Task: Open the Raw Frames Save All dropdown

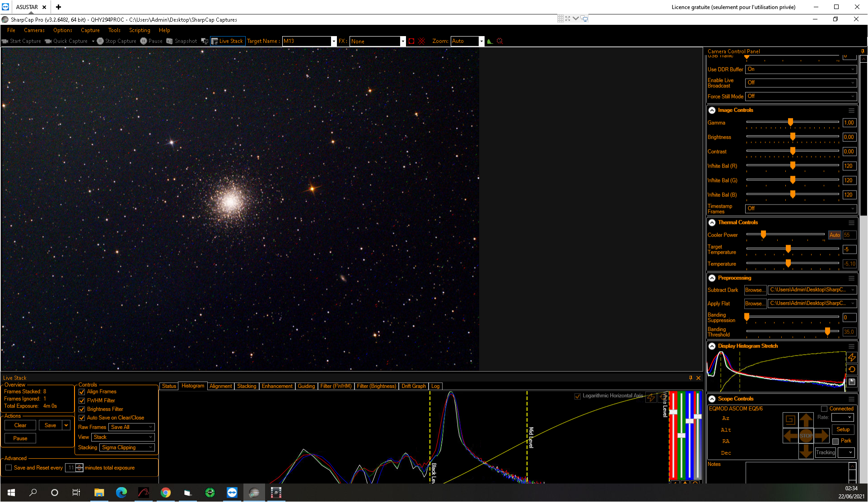Action: pos(131,427)
